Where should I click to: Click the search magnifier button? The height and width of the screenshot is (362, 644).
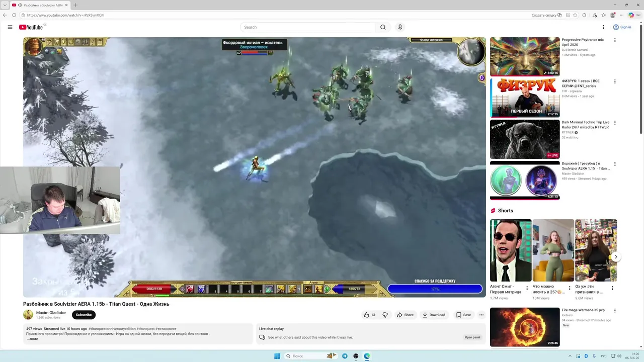point(383,27)
